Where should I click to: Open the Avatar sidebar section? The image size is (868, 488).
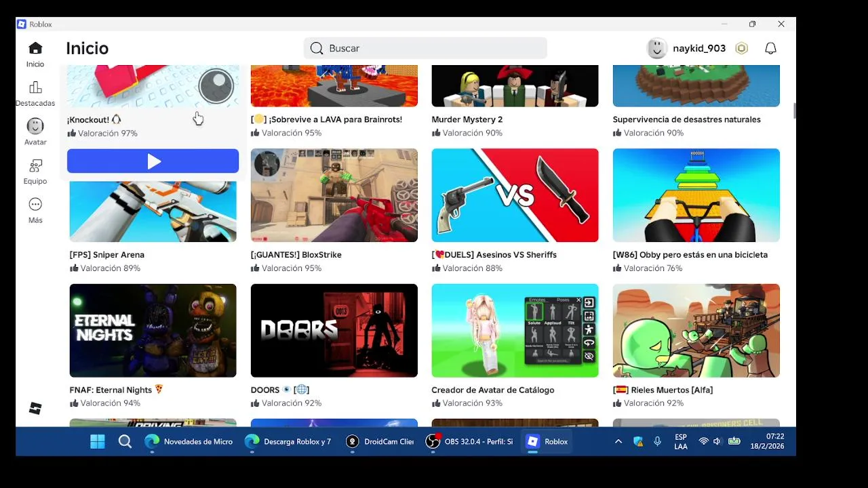click(35, 126)
